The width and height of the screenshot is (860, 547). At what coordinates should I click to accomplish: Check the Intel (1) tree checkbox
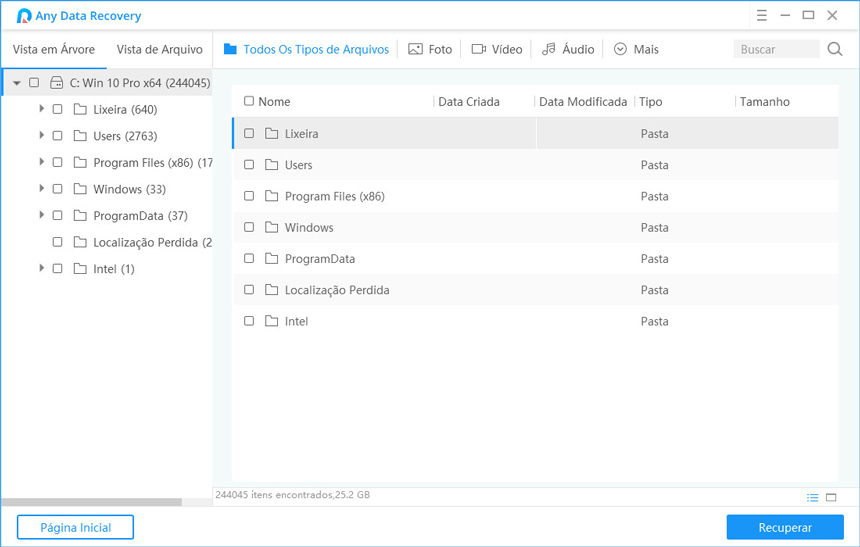click(57, 268)
